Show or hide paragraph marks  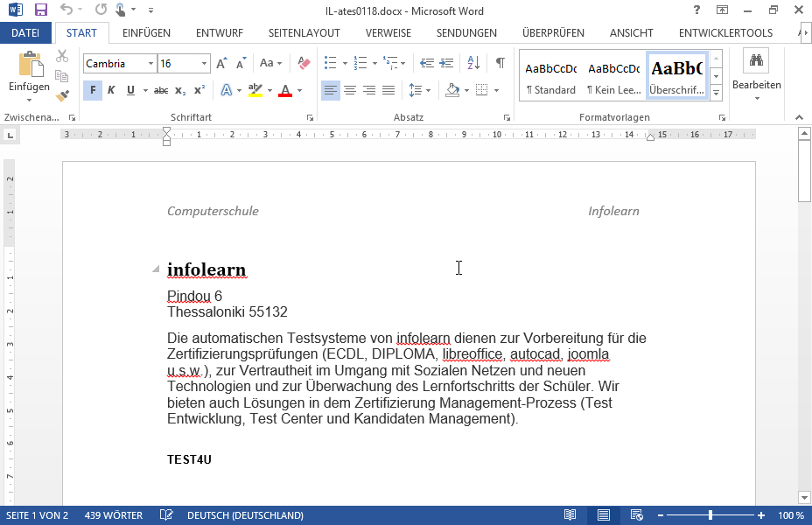[500, 63]
